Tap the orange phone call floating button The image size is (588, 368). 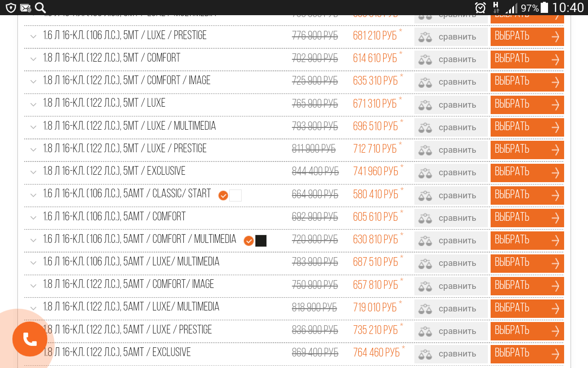pyautogui.click(x=30, y=339)
